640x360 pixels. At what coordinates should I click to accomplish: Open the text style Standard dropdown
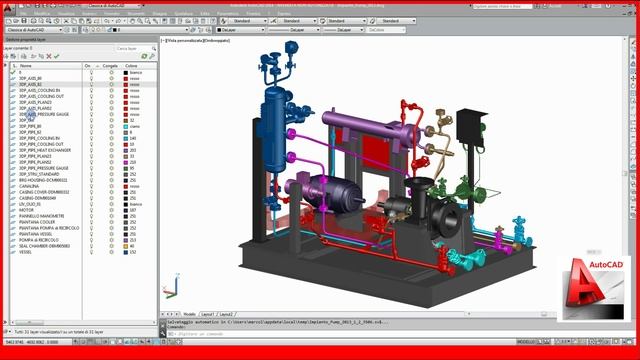pos(247,21)
